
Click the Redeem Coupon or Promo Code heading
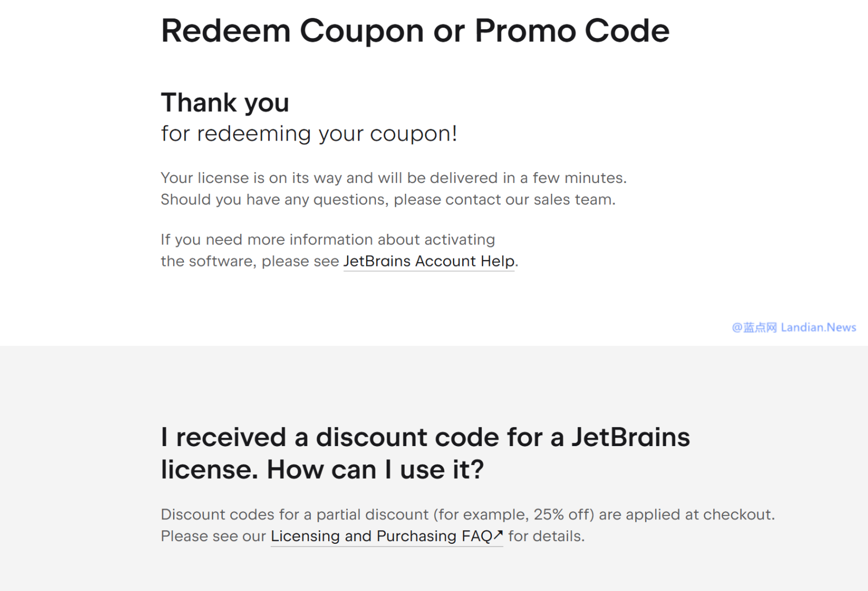(415, 31)
